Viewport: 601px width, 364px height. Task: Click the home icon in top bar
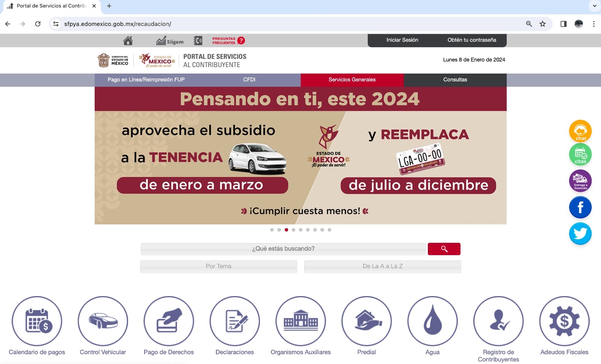[128, 41]
